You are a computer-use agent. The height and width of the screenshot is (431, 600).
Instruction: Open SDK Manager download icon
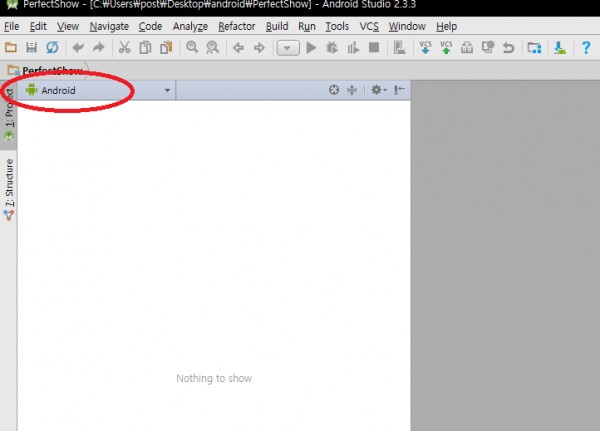tap(560, 48)
